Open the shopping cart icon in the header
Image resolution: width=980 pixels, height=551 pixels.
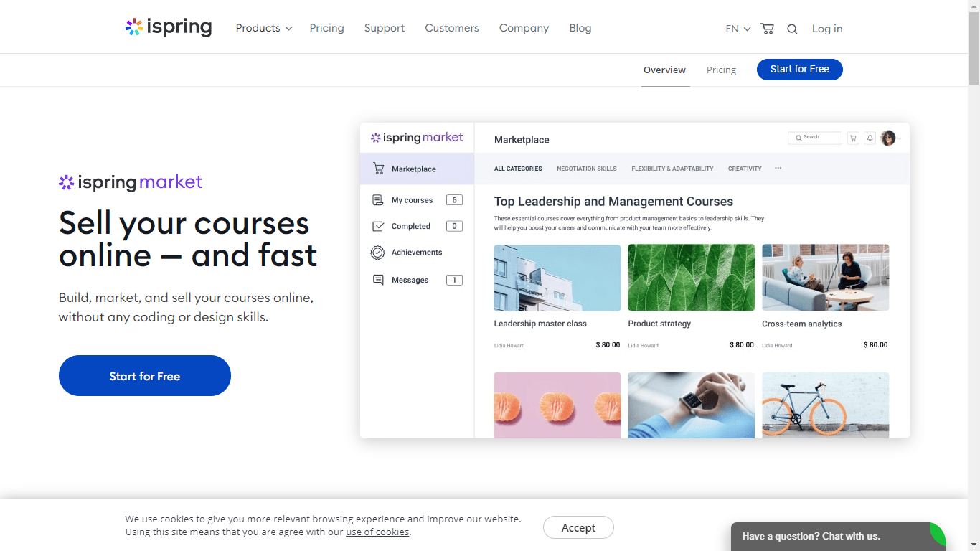[767, 29]
